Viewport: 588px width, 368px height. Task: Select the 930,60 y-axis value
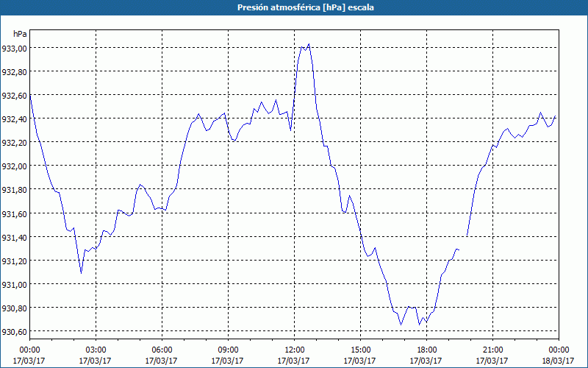(14, 332)
